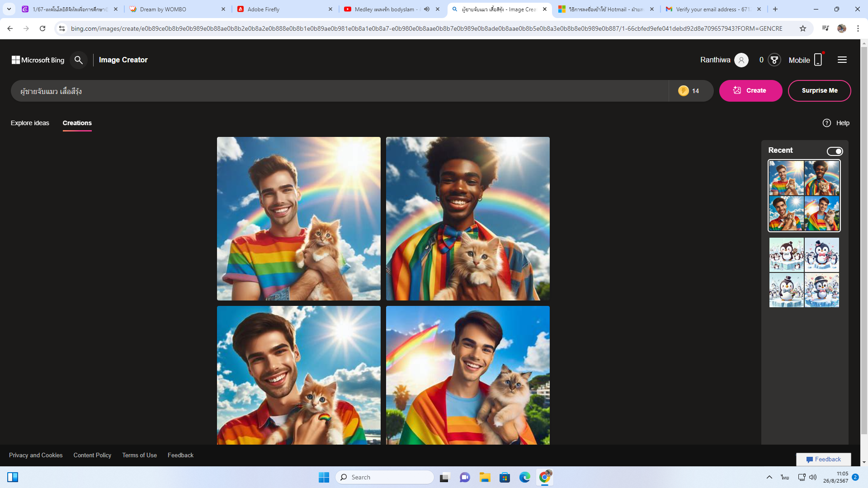Image resolution: width=868 pixels, height=488 pixels.
Task: Open the Chrome three-dot menu
Action: [x=858, y=28]
